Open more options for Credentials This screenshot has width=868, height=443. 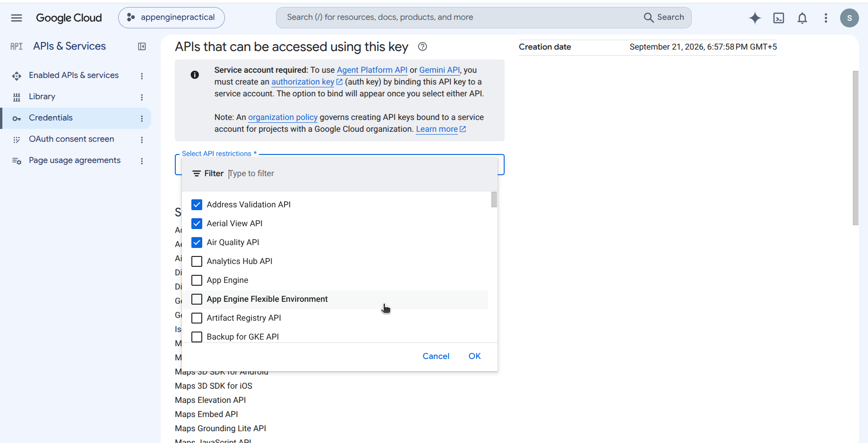pyautogui.click(x=142, y=118)
